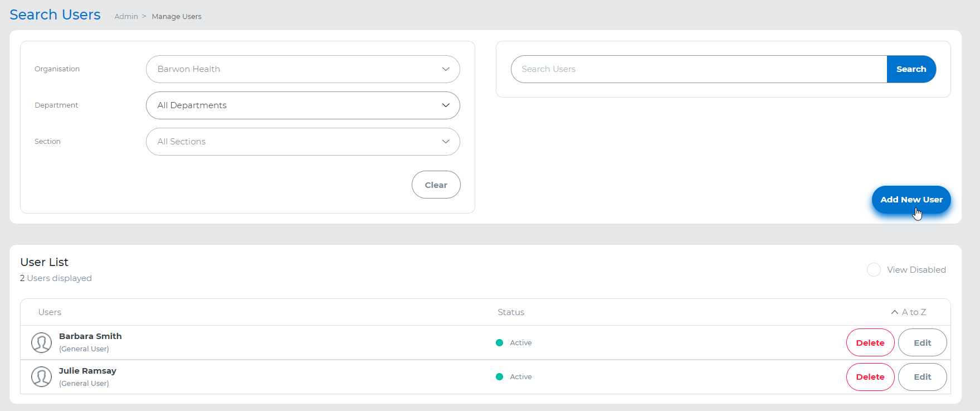Click Julie Ramsay's user avatar icon
The width and height of the screenshot is (980, 411).
point(41,377)
